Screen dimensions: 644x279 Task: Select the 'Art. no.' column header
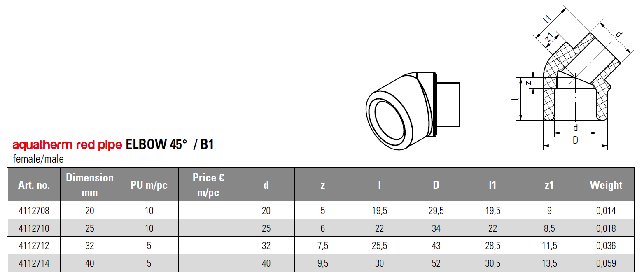tap(34, 185)
